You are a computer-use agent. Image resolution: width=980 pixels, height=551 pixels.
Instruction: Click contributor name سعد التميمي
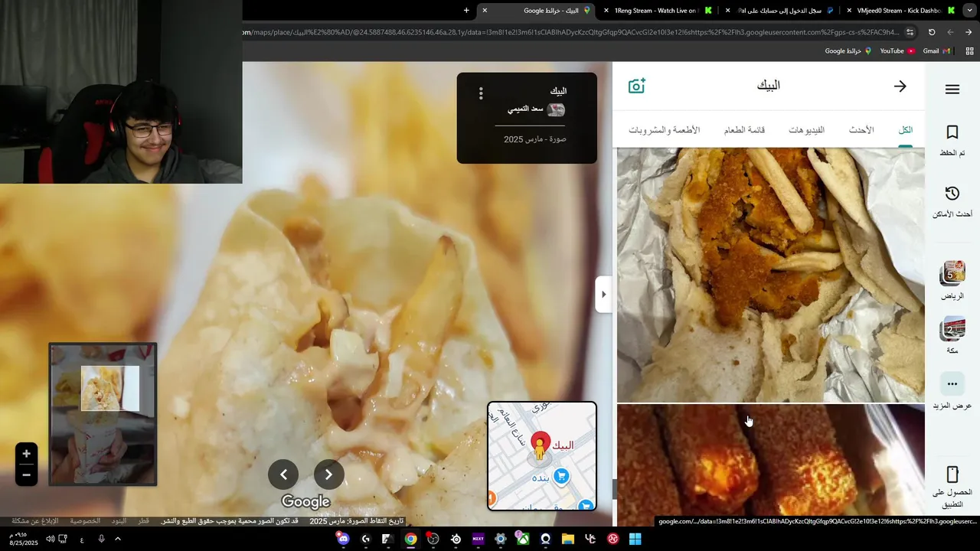coord(525,109)
